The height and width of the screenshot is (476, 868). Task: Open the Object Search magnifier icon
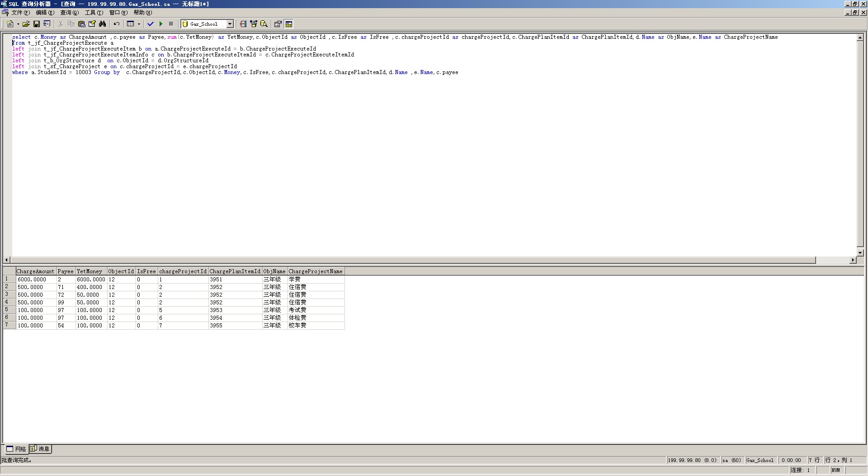[x=264, y=24]
